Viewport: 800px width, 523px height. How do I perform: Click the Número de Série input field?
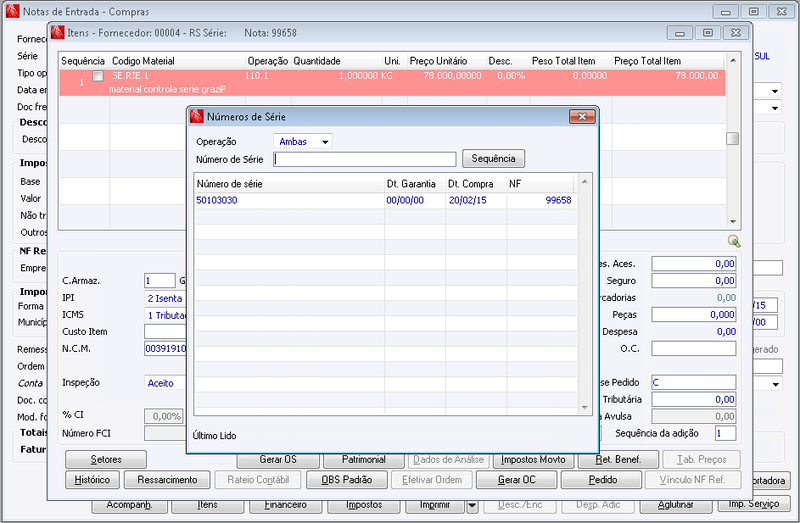(365, 159)
